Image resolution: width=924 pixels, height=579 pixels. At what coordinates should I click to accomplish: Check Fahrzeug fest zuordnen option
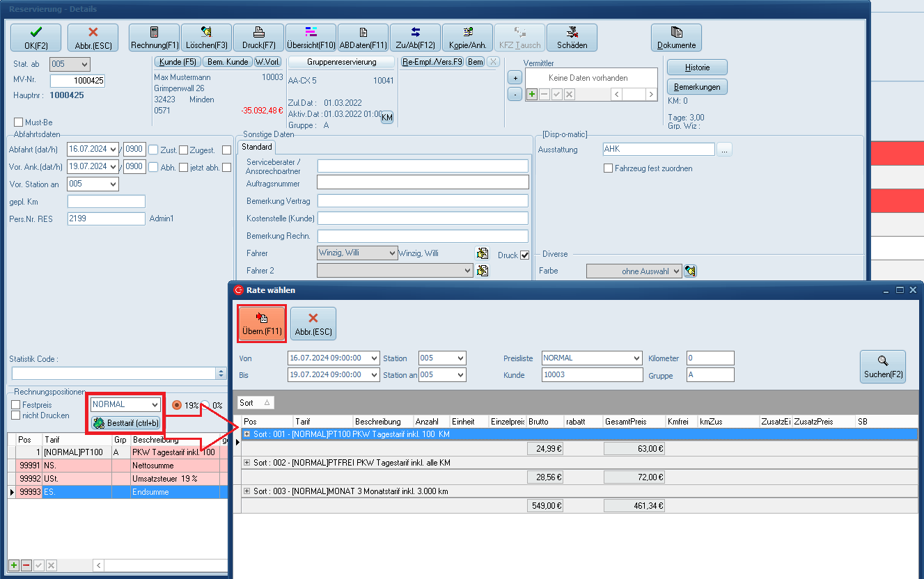(609, 168)
